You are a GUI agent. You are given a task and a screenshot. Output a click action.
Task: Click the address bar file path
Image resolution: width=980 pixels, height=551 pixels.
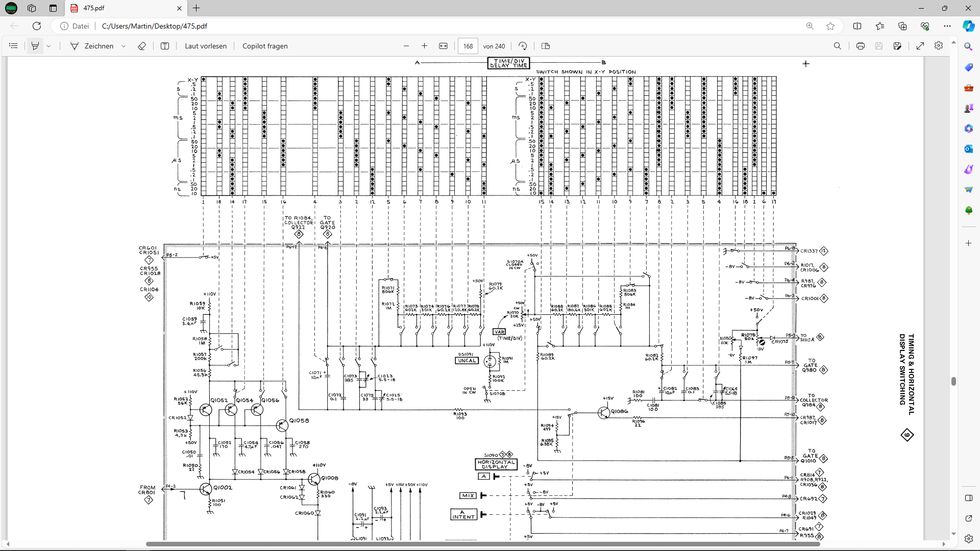tap(155, 26)
